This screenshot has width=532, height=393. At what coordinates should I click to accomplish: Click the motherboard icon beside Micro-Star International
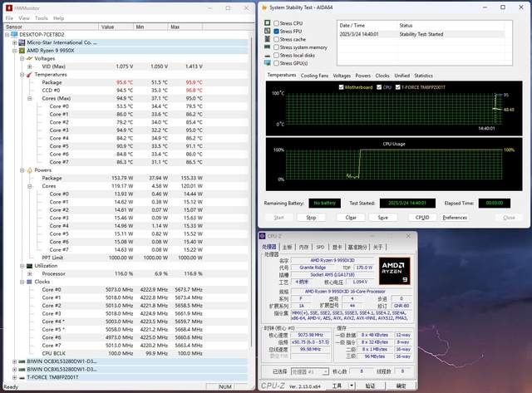click(22, 42)
